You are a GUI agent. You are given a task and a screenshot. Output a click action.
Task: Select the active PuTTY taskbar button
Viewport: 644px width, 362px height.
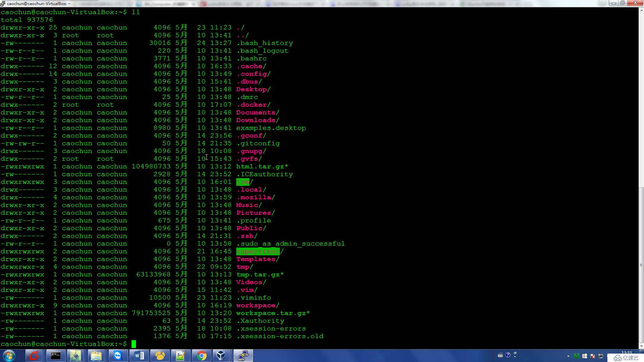click(x=243, y=356)
